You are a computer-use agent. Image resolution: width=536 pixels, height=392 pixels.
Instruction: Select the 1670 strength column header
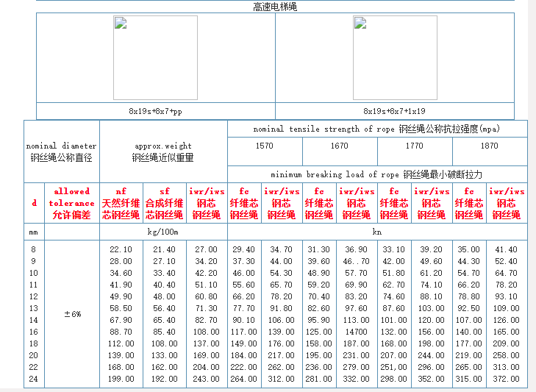pyautogui.click(x=339, y=146)
